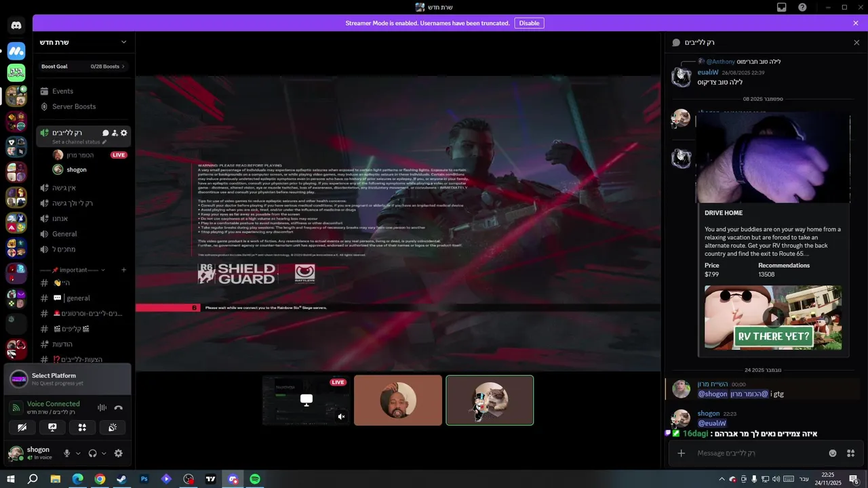The width and height of the screenshot is (868, 488).
Task: Turn on camera in voice panel
Action: (22, 428)
